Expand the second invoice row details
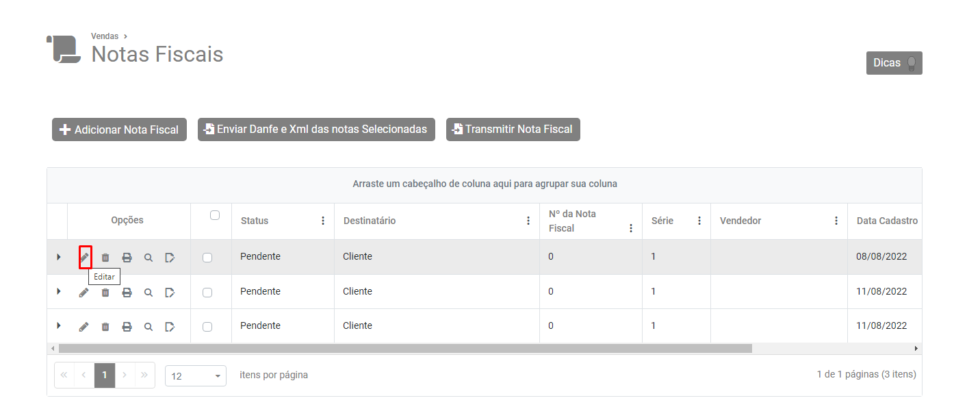Screen dimensions: 980x407 tap(58, 291)
